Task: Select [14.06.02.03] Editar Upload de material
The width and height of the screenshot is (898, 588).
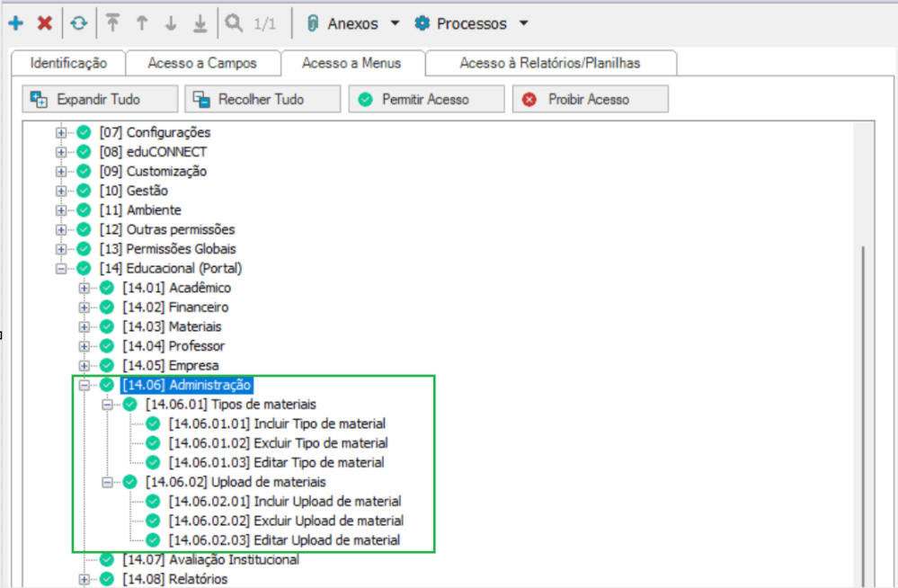Action: (x=284, y=539)
